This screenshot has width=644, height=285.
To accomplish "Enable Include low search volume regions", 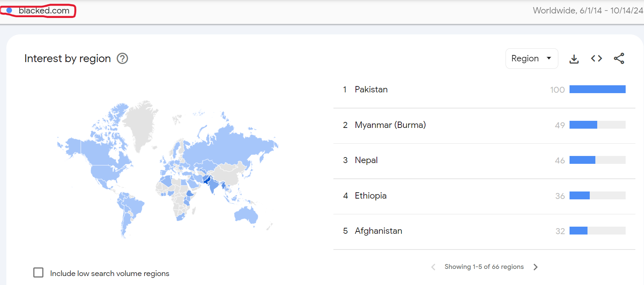I will point(39,272).
